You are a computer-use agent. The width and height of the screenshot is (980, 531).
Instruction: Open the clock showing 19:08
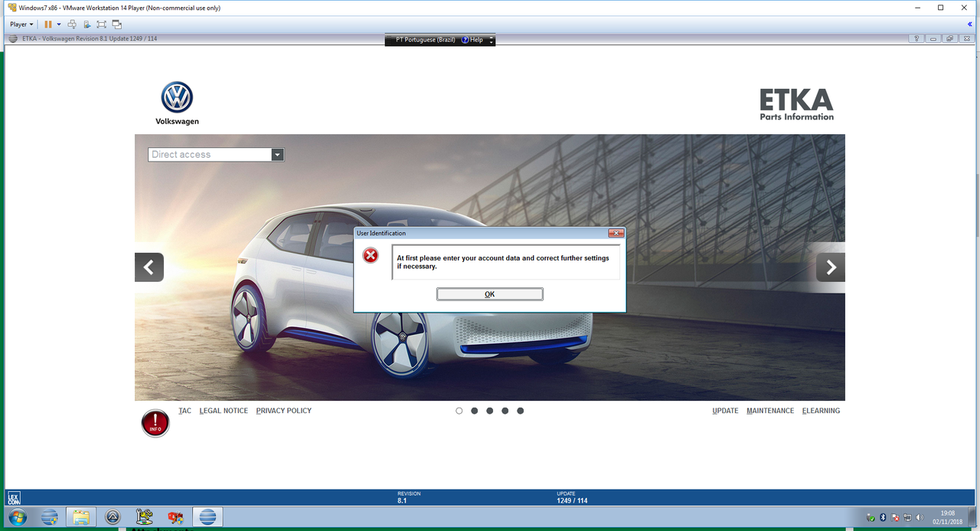[x=948, y=517]
